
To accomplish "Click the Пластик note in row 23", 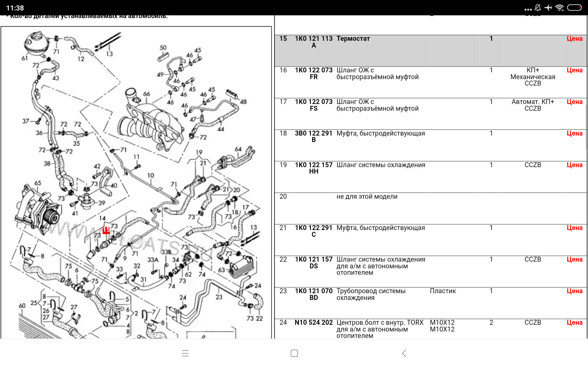I will 443,291.
